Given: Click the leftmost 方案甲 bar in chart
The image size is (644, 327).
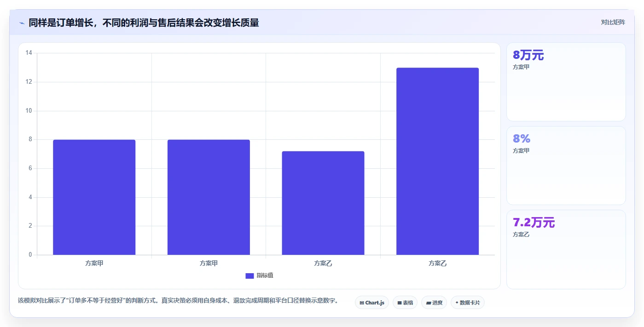Looking at the screenshot, I should (94, 197).
